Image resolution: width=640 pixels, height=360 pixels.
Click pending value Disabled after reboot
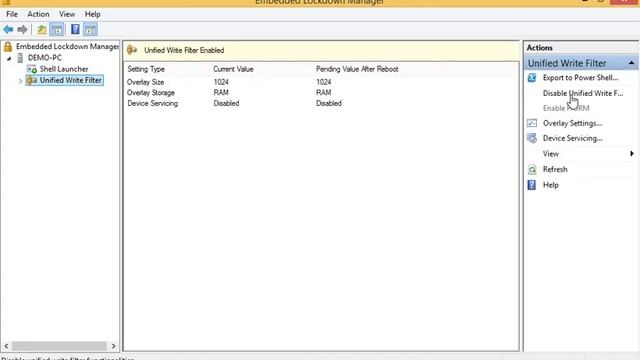(x=329, y=103)
